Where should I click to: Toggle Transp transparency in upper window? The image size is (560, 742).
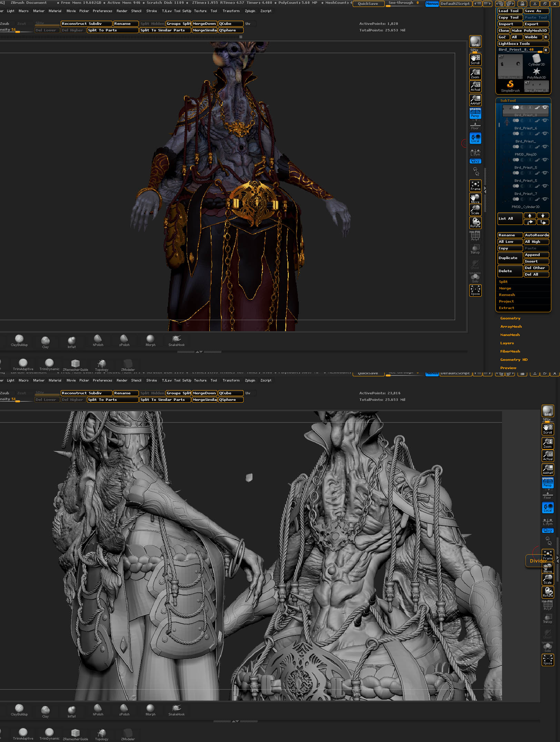tap(475, 249)
